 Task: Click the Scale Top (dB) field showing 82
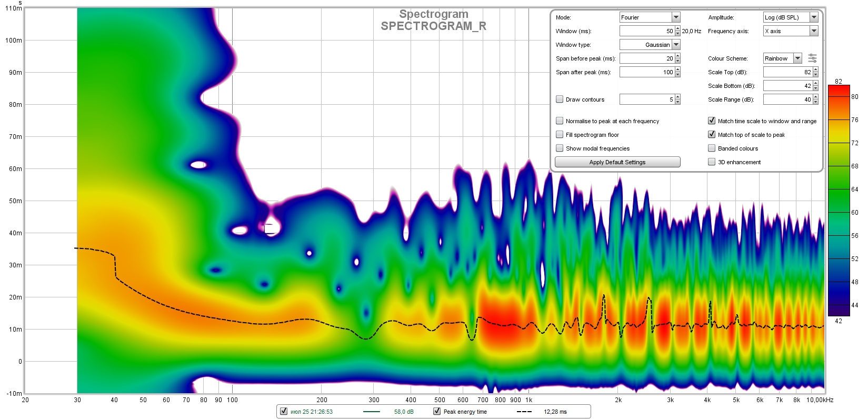click(x=788, y=72)
